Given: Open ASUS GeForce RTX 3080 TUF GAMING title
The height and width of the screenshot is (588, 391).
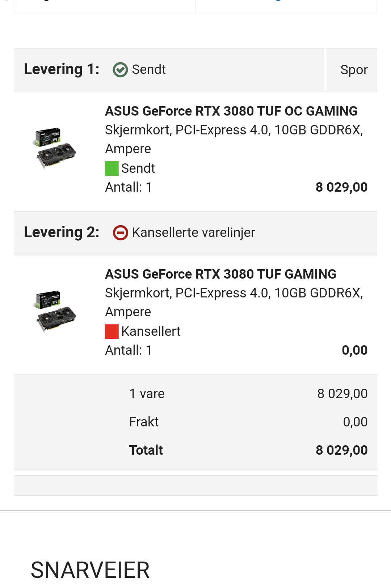Looking at the screenshot, I should (x=221, y=274).
